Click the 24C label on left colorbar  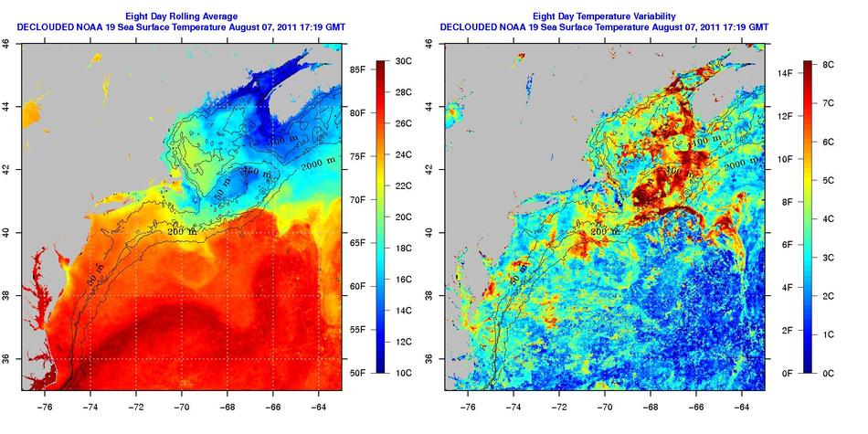(x=405, y=154)
